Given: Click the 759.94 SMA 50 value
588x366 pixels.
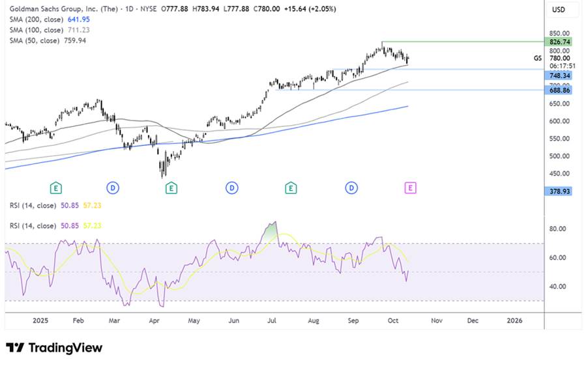Looking at the screenshot, I should (x=75, y=40).
